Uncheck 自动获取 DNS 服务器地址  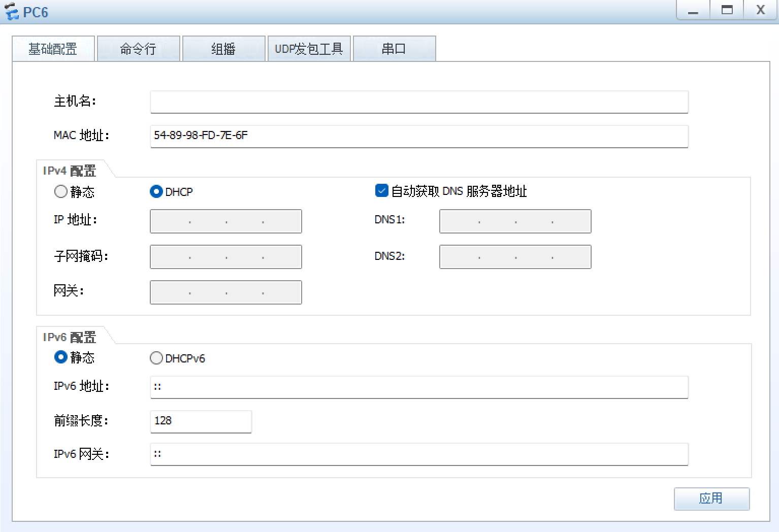(381, 190)
